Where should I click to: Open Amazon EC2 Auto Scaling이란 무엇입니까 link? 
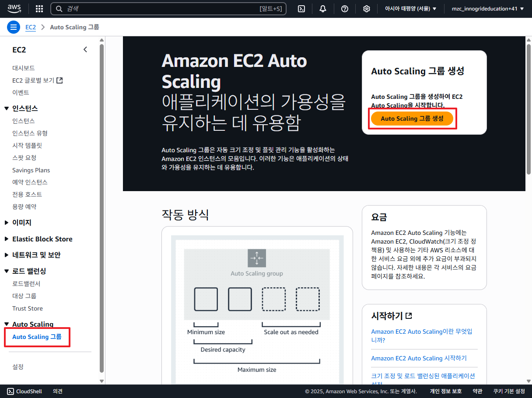coord(422,335)
